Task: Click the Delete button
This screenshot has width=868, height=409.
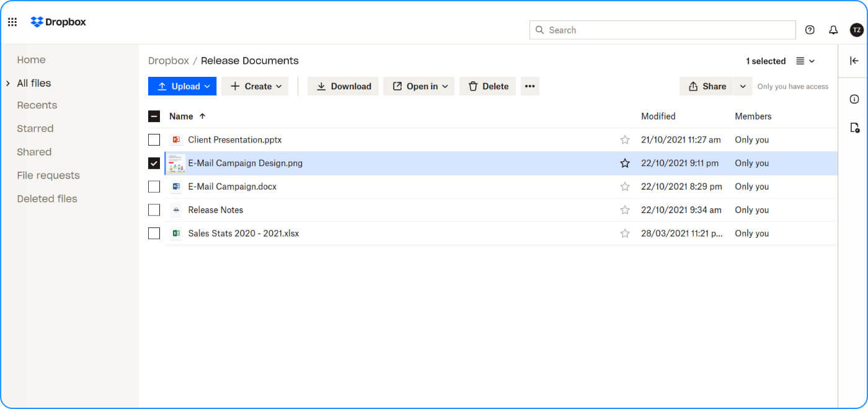Action: [487, 86]
